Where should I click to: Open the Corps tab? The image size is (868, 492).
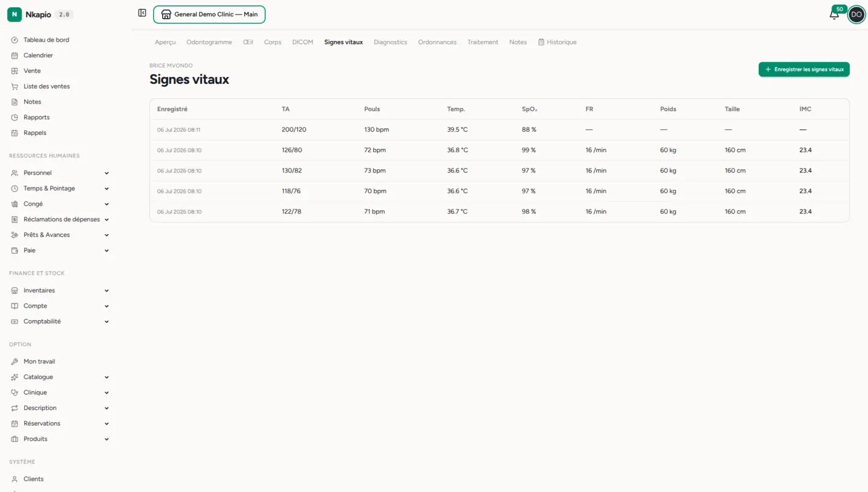(x=272, y=42)
